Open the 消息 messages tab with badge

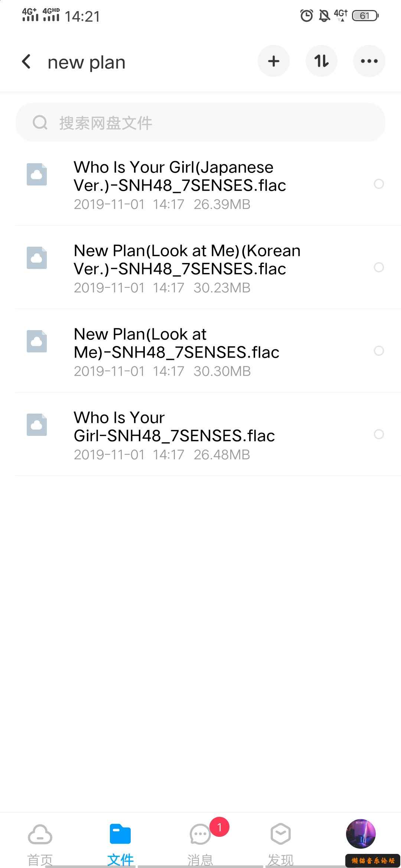(200, 843)
